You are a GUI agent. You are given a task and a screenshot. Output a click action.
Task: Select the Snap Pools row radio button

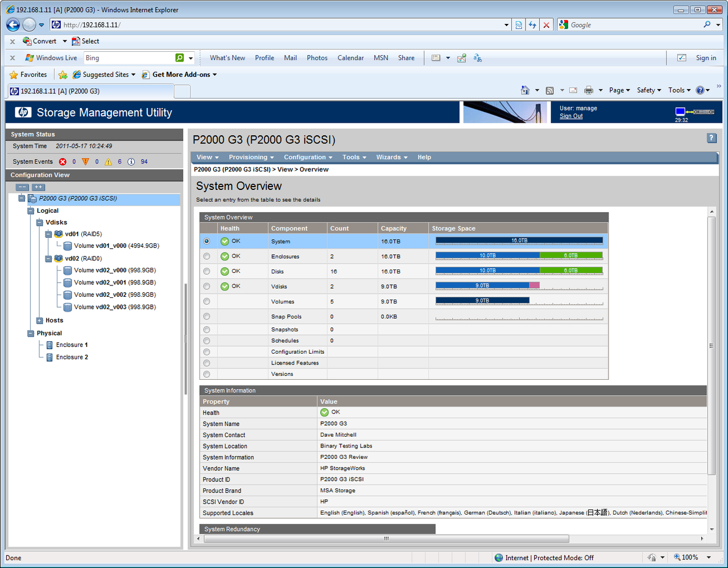click(206, 317)
